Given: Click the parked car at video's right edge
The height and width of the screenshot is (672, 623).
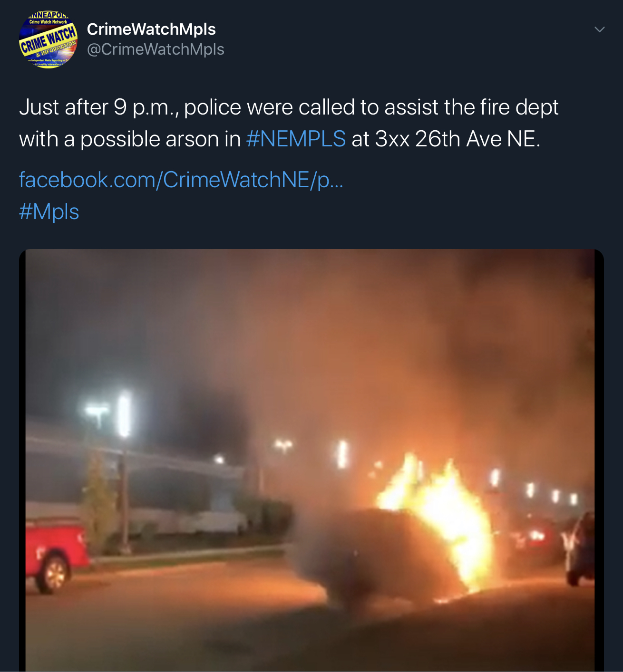Looking at the screenshot, I should coord(580,547).
